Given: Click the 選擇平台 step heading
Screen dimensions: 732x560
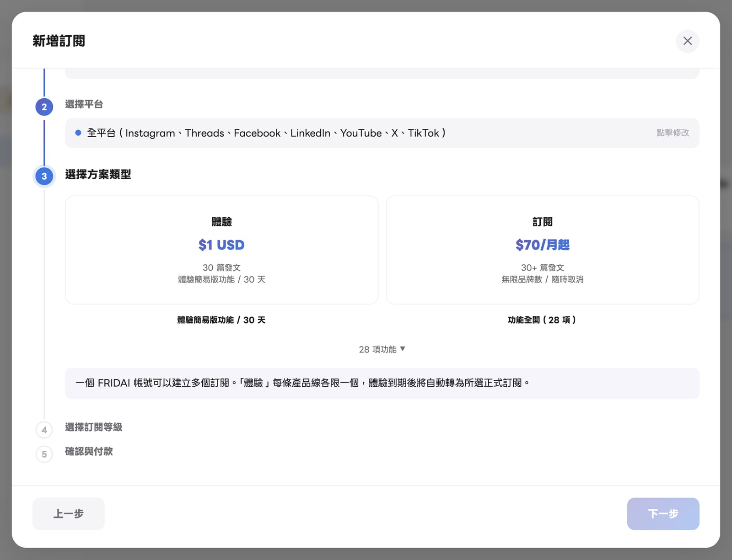Looking at the screenshot, I should pyautogui.click(x=84, y=104).
